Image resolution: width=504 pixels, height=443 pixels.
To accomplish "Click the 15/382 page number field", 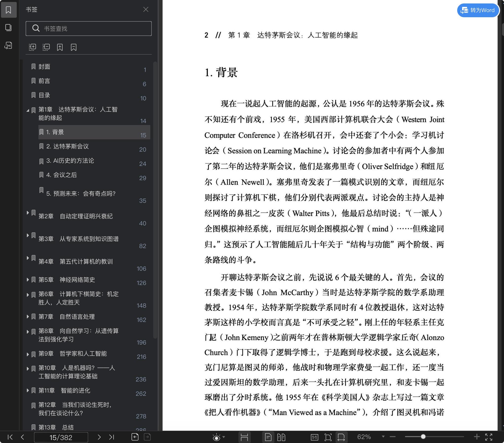I will pos(61,437).
